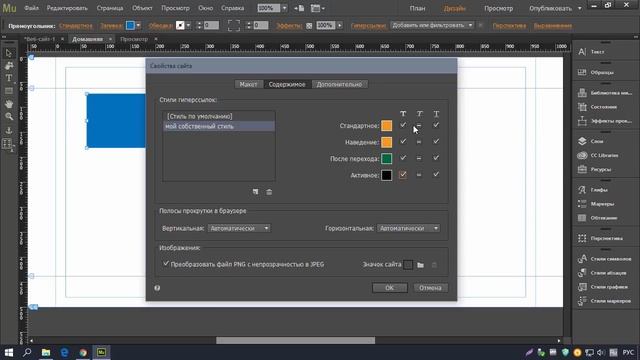Toggle italic for Стандартное link state
The width and height of the screenshot is (640, 360).
pyautogui.click(x=419, y=125)
